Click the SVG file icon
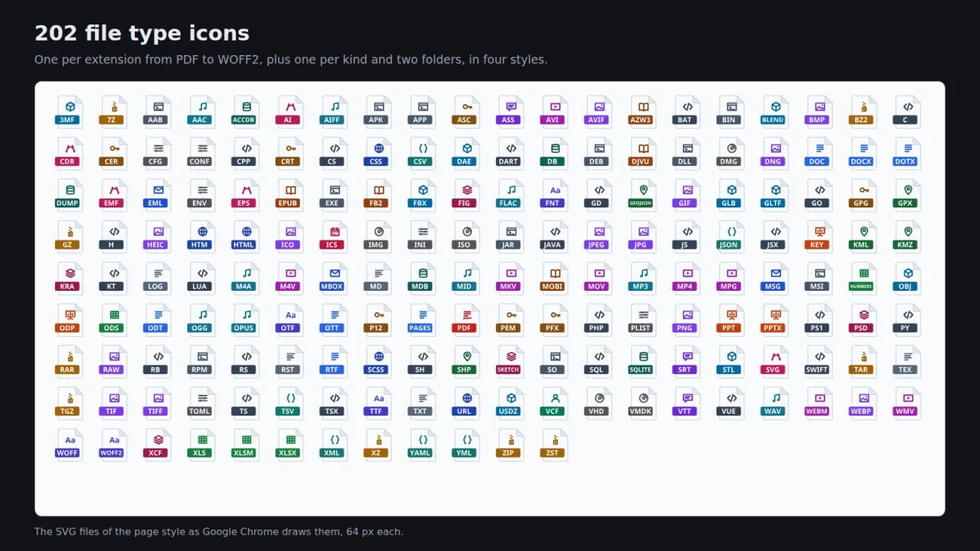980x551 pixels. click(776, 361)
